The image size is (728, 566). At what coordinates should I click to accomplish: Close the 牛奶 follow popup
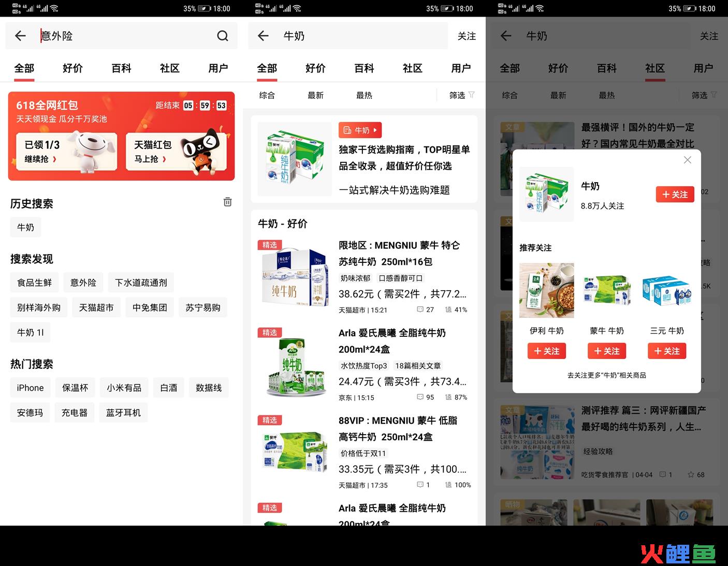click(687, 160)
